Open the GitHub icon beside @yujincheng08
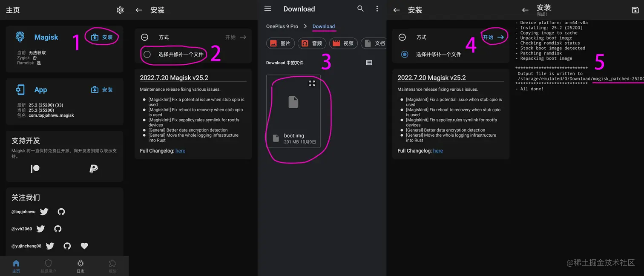Screen dimensions: 644x276 pyautogui.click(x=67, y=246)
